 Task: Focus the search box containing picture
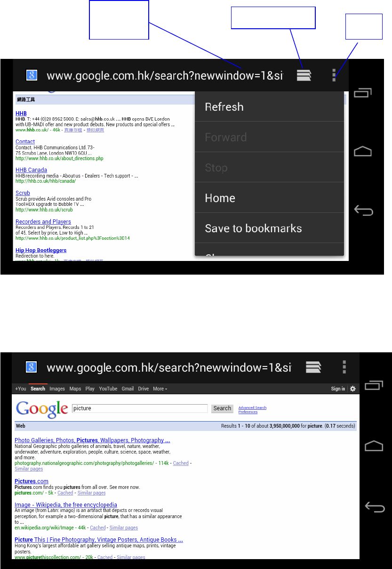[139, 408]
